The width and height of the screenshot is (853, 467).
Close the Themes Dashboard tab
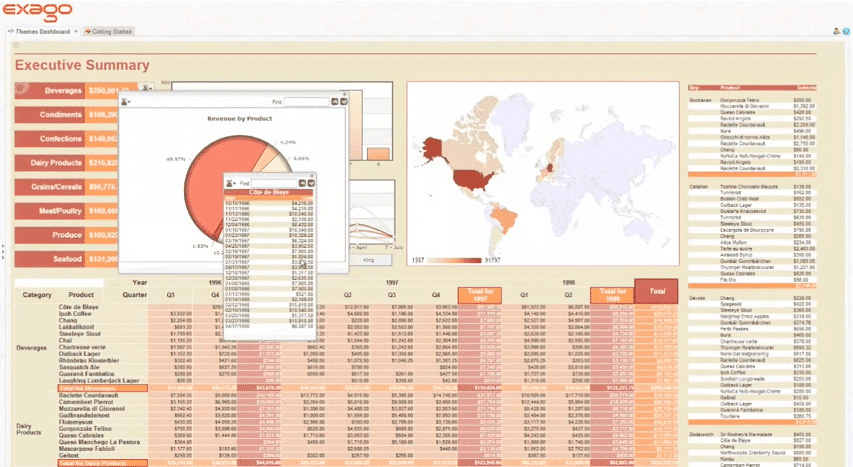(x=78, y=32)
